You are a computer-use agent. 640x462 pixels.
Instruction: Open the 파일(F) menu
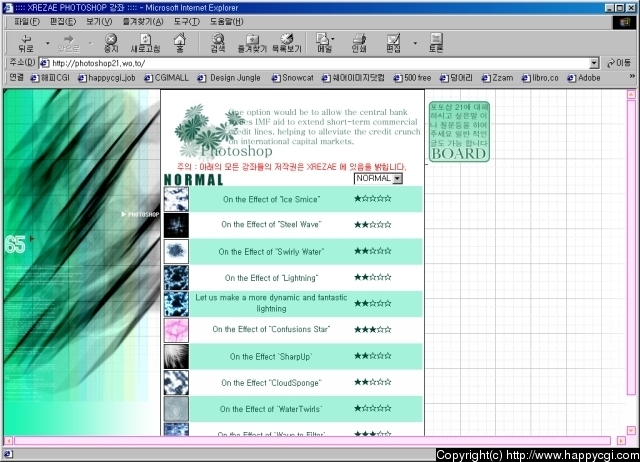point(27,22)
